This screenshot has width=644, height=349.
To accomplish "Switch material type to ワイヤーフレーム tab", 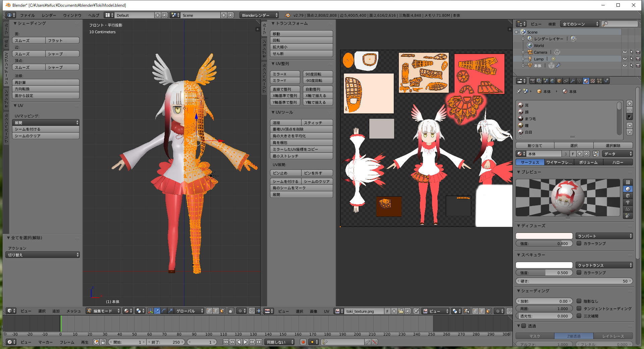I will point(559,162).
